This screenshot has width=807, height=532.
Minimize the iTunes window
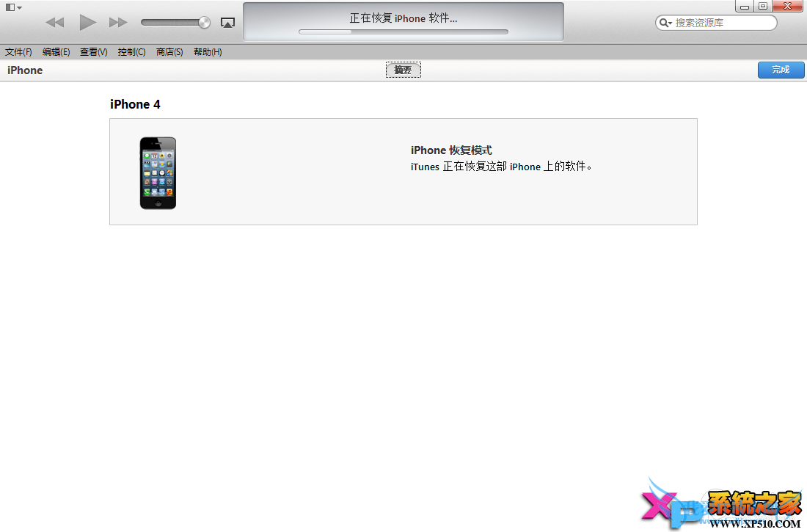click(x=744, y=6)
